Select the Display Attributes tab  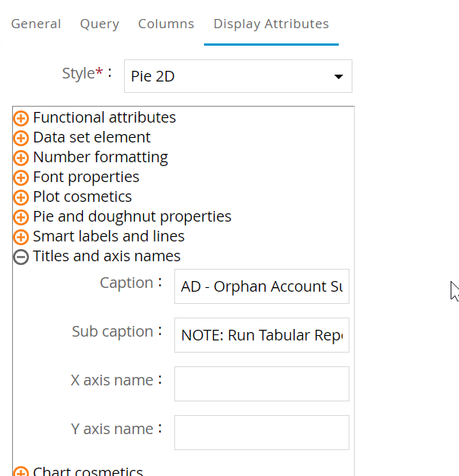[x=271, y=24]
